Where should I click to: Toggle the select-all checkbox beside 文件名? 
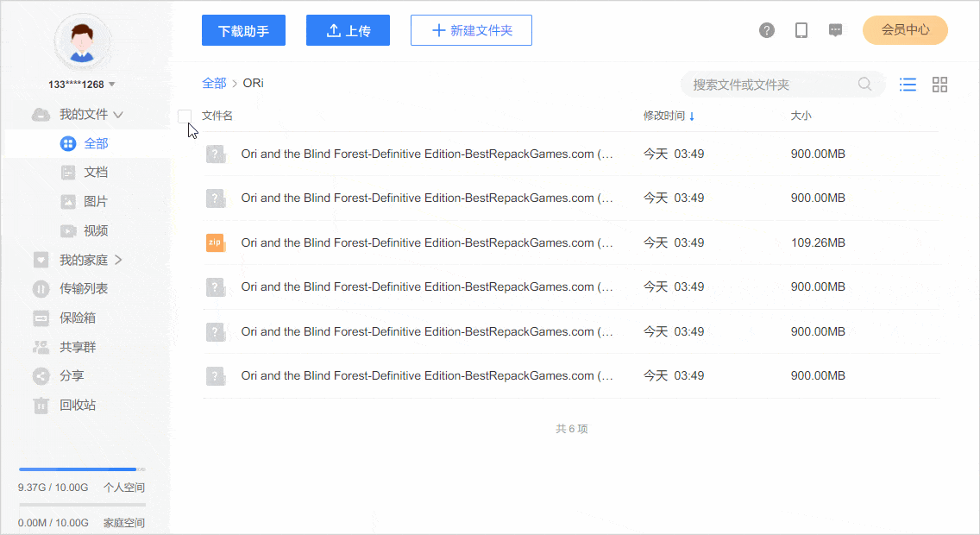pos(185,116)
